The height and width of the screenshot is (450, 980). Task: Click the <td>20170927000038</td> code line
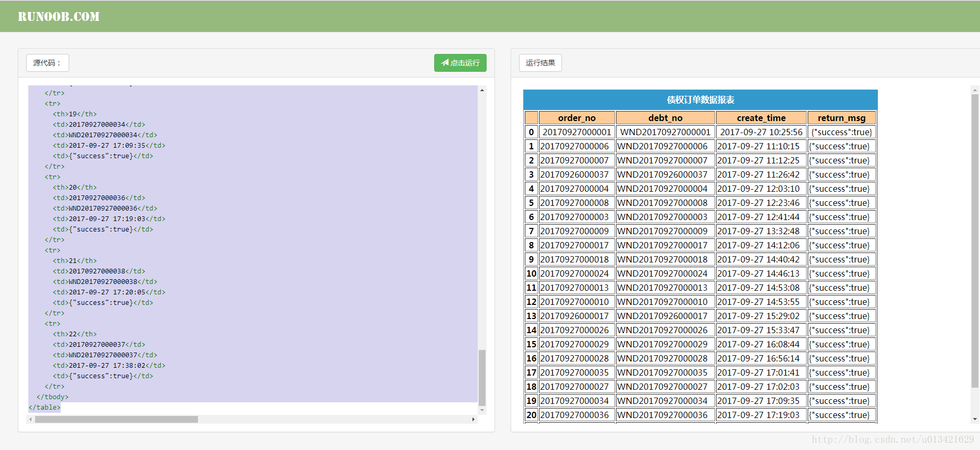99,271
